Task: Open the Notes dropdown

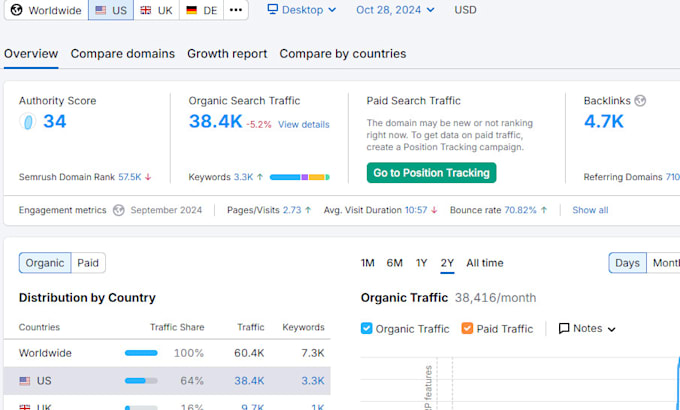Action: (x=587, y=329)
